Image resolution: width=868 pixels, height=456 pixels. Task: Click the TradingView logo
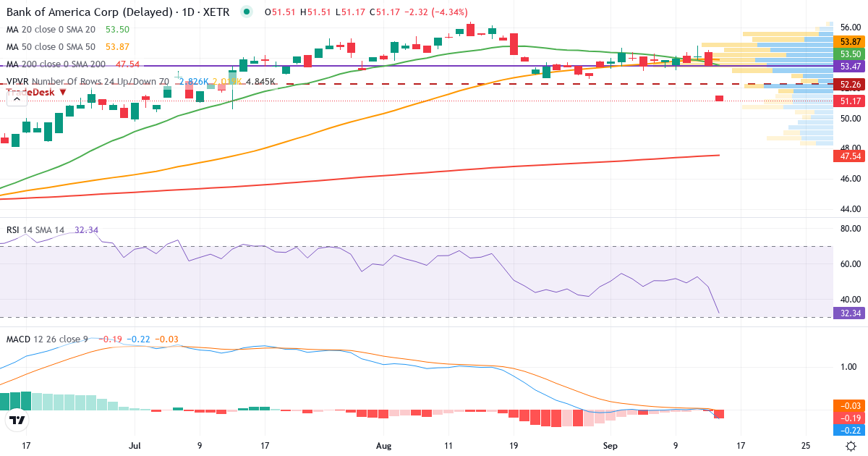[17, 419]
